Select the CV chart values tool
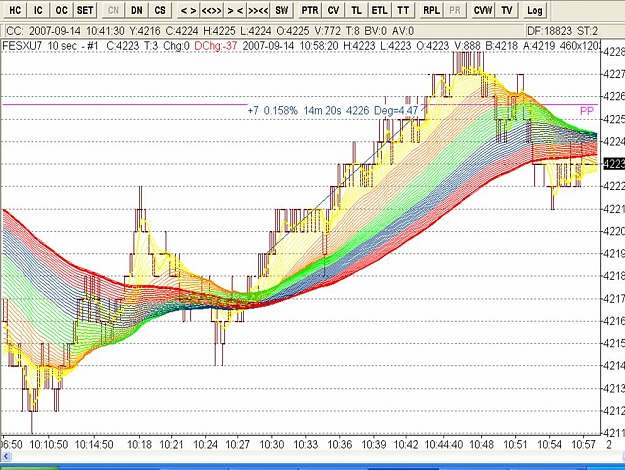 (333, 10)
